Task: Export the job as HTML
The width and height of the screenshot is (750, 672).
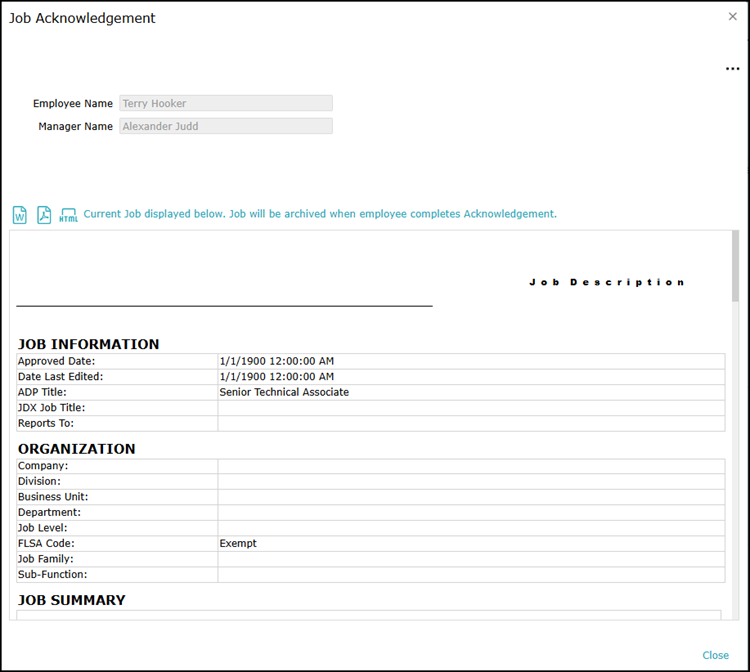Action: 68,215
